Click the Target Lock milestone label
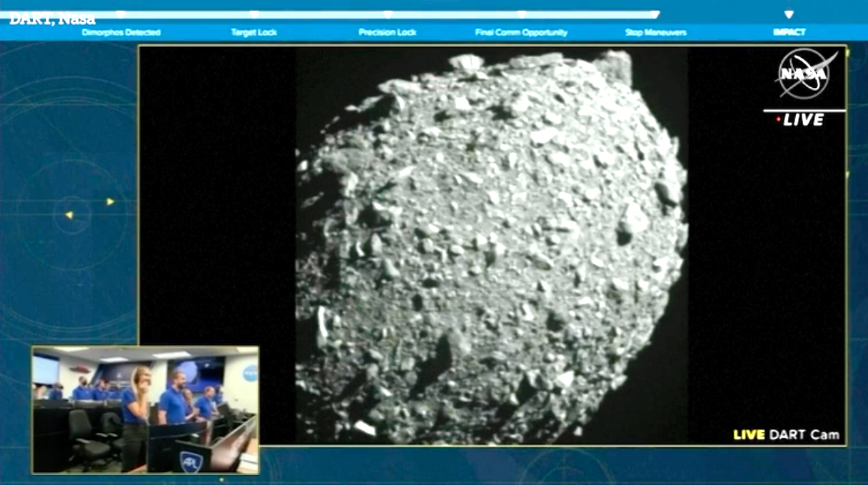868x485 pixels. [253, 32]
